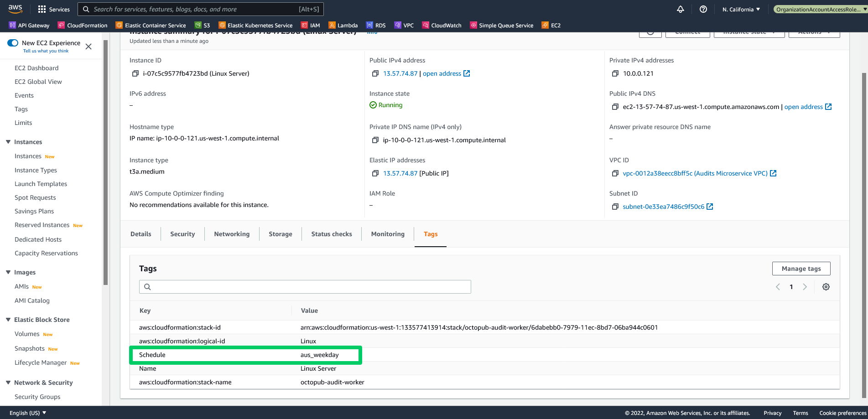Open the N. California region selector
The height and width of the screenshot is (419, 868).
(x=740, y=9)
